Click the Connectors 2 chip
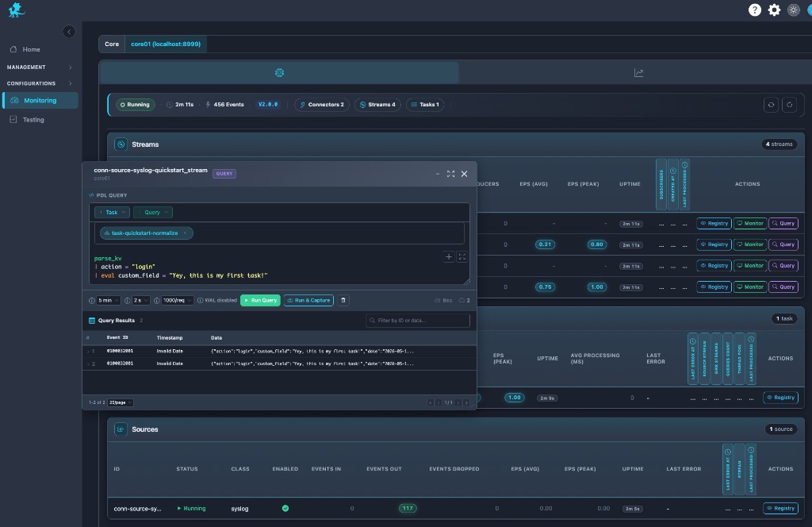The width and height of the screenshot is (812, 527). tap(322, 105)
